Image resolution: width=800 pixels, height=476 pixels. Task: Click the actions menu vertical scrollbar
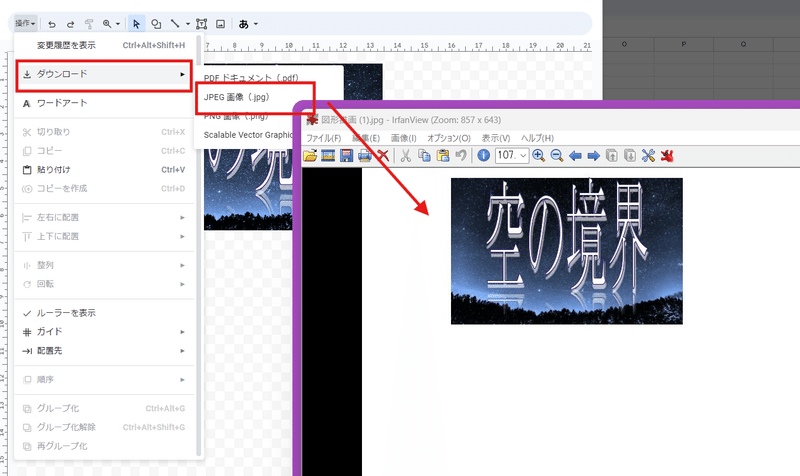point(198,245)
